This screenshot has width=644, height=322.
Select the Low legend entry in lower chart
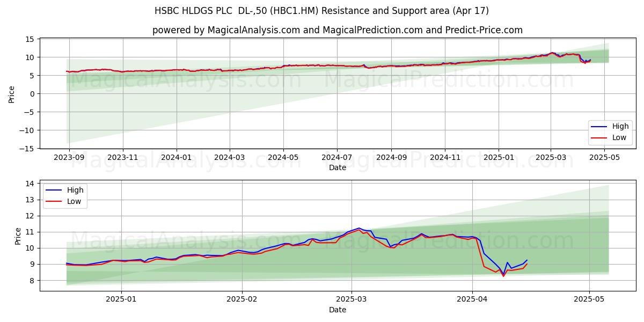(64, 201)
